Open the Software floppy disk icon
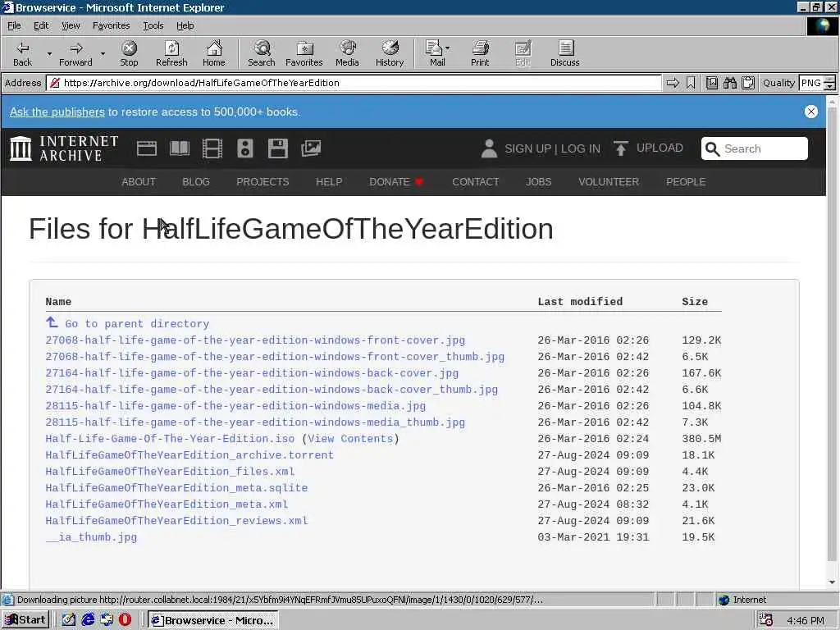The width and height of the screenshot is (840, 630). (278, 148)
